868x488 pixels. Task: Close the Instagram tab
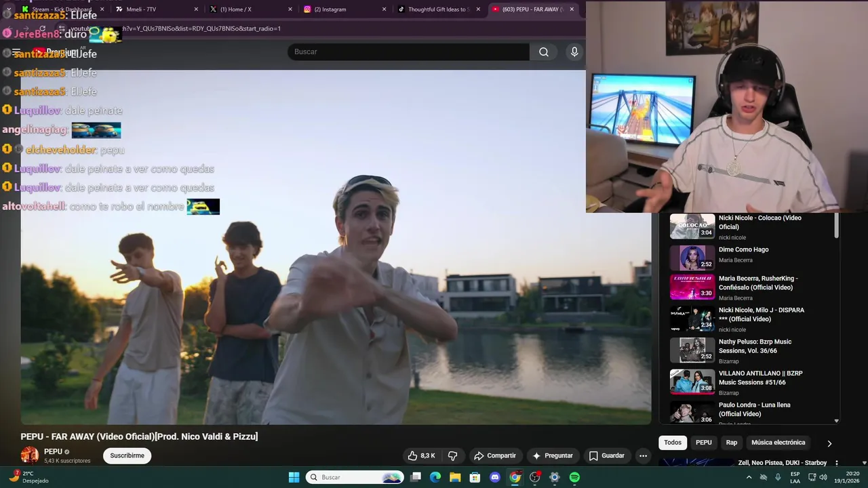click(384, 9)
